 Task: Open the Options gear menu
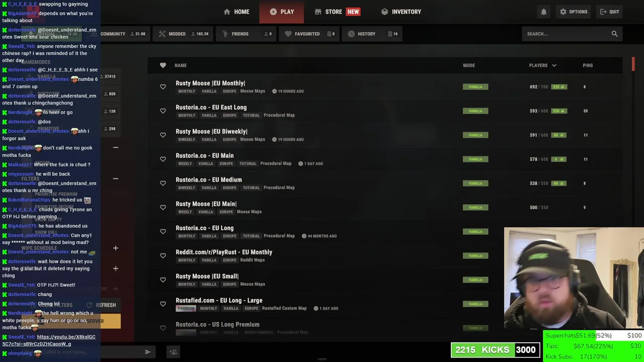574,12
